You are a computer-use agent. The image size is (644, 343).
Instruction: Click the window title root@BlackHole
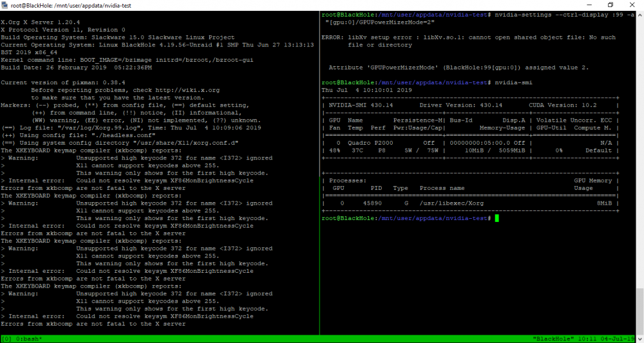click(x=72, y=5)
